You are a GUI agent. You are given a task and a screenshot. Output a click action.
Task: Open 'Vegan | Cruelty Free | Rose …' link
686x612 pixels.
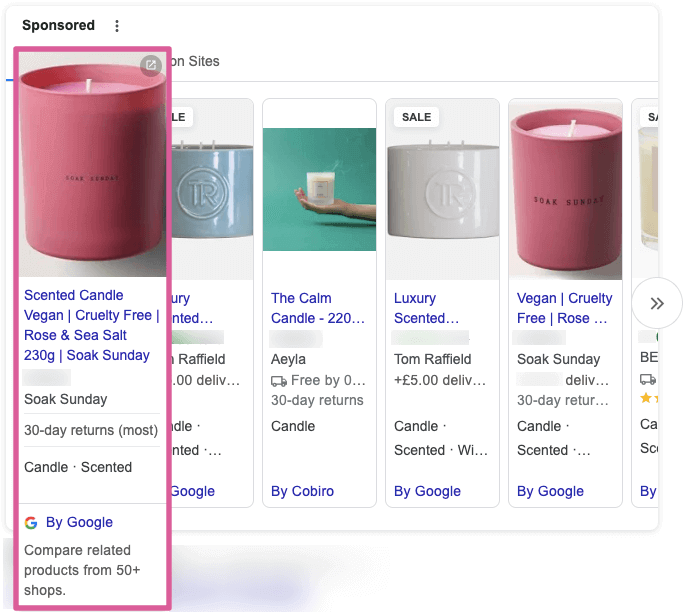[564, 308]
